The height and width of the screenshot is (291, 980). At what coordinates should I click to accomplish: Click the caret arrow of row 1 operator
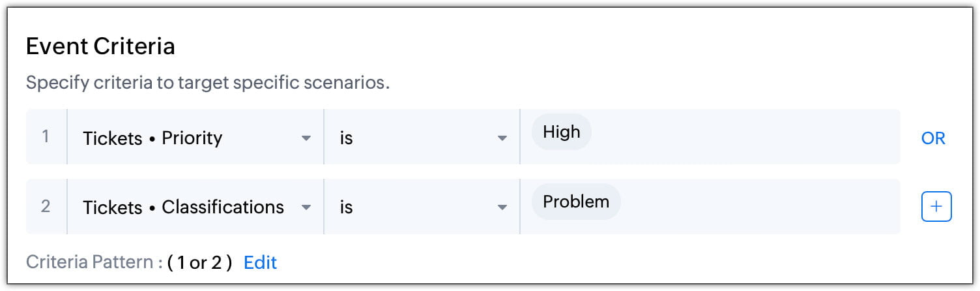(x=502, y=138)
